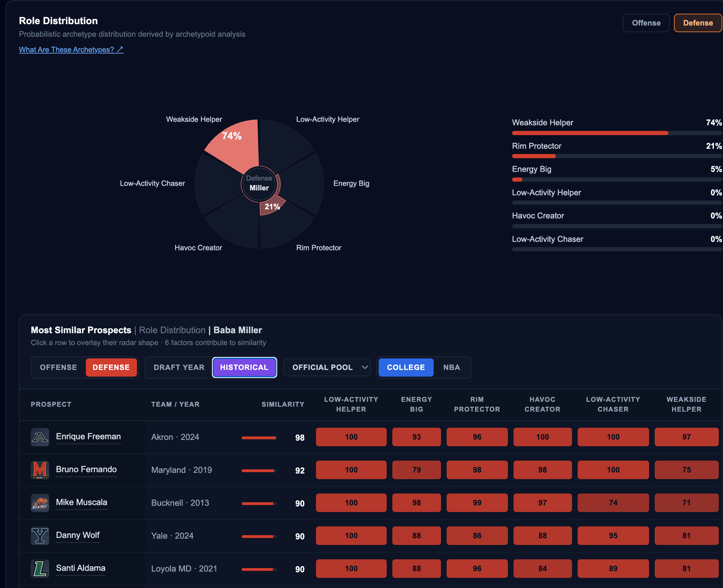Sort by SIMILARITY column header
Screen dimensions: 723x588
pos(283,404)
